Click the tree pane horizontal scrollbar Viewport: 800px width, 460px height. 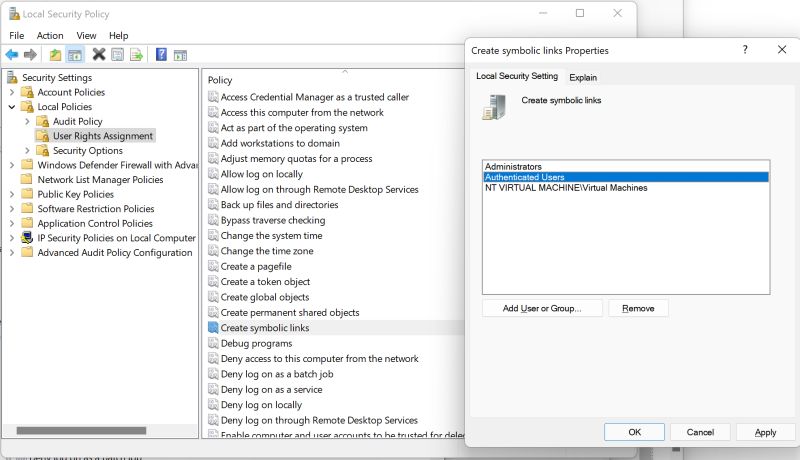point(81,431)
